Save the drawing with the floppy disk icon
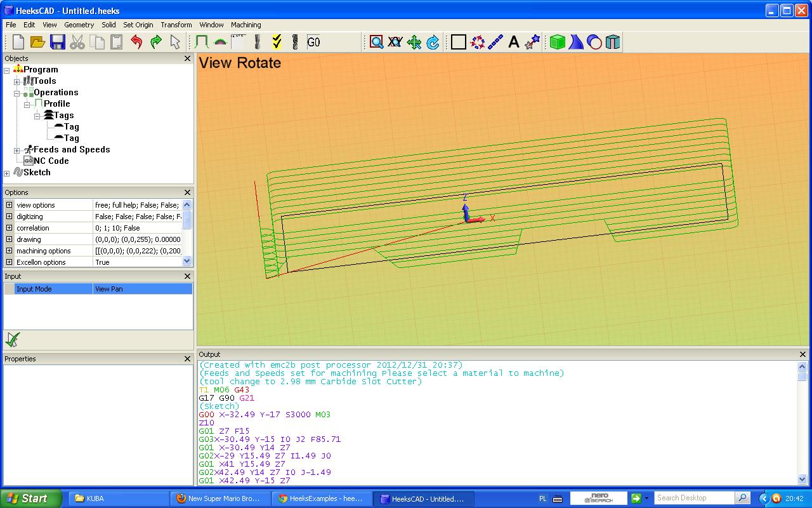The height and width of the screenshot is (508, 812). click(58, 42)
